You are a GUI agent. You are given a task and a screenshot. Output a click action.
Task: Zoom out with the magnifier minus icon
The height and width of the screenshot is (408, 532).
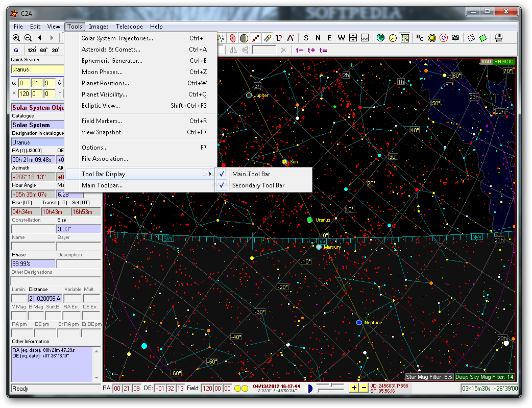tap(28, 38)
